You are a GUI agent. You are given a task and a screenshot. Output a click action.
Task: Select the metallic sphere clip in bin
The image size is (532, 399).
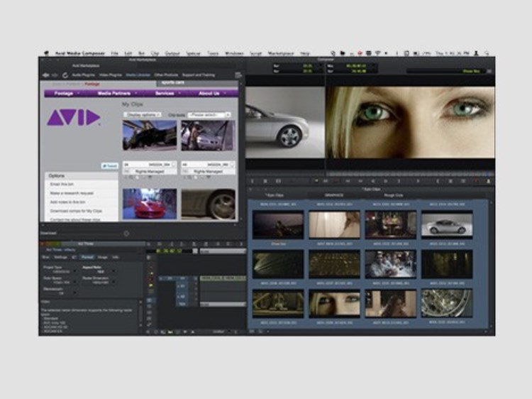click(447, 304)
